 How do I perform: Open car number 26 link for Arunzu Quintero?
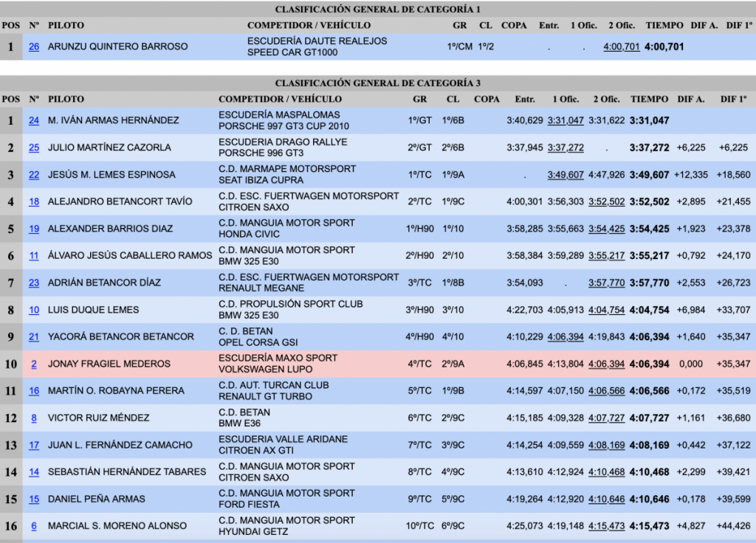34,46
